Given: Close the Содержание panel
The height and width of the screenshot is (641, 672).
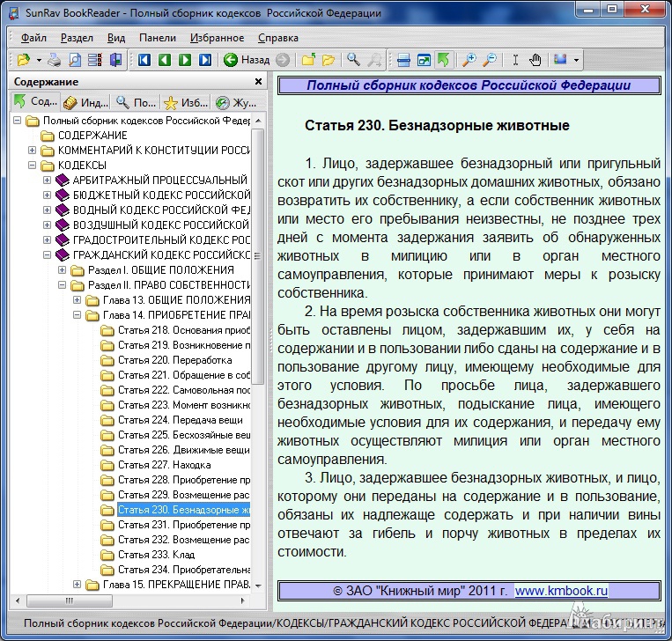Looking at the screenshot, I should click(x=258, y=81).
